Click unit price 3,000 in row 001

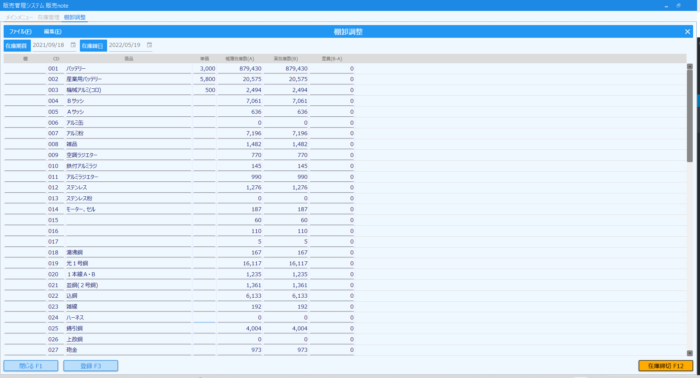pyautogui.click(x=204, y=69)
